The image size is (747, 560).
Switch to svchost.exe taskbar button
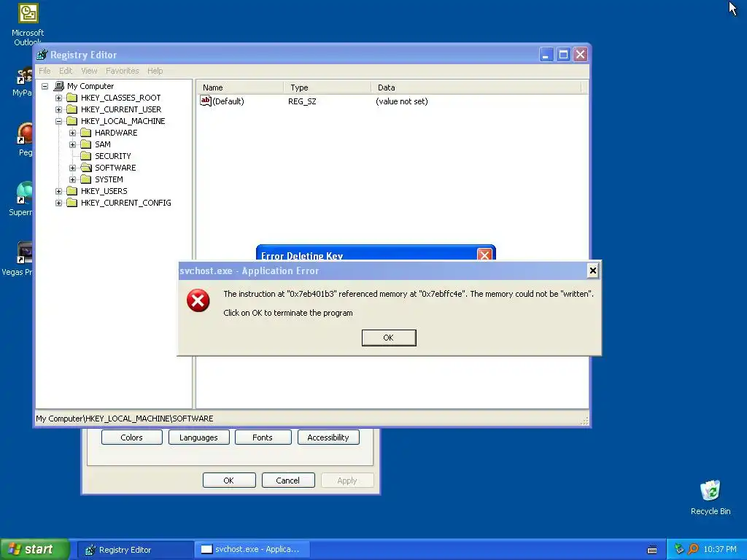tap(252, 550)
